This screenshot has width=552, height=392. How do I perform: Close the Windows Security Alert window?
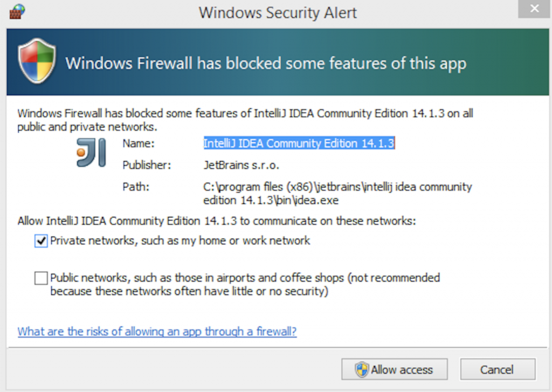534,9
